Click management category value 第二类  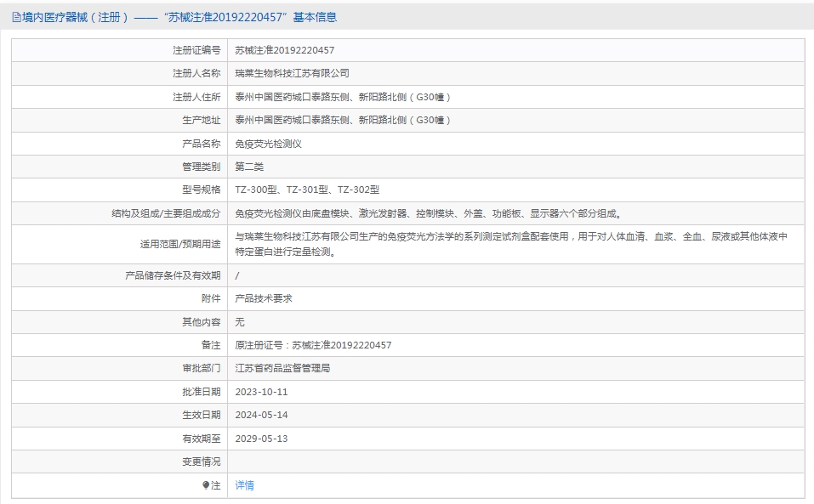click(x=249, y=167)
